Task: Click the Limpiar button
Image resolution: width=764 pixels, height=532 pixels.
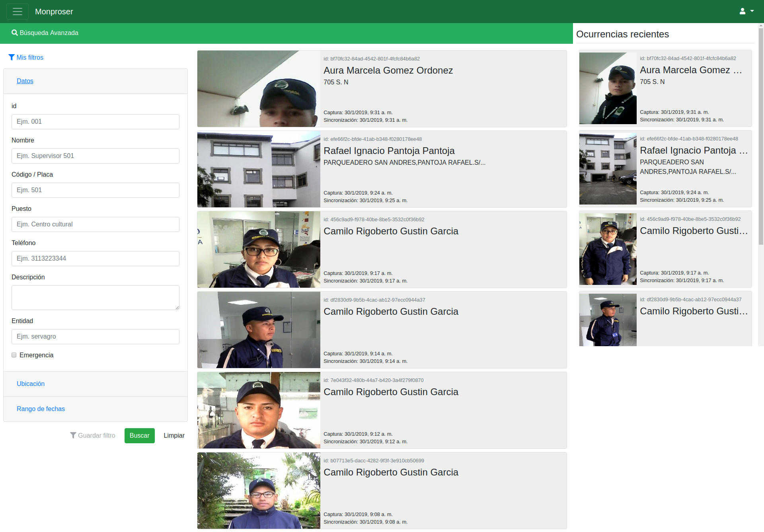Action: (174, 435)
